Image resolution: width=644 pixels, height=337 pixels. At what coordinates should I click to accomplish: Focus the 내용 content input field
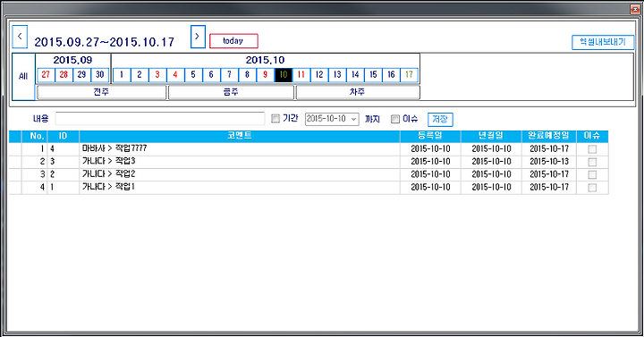(160, 119)
